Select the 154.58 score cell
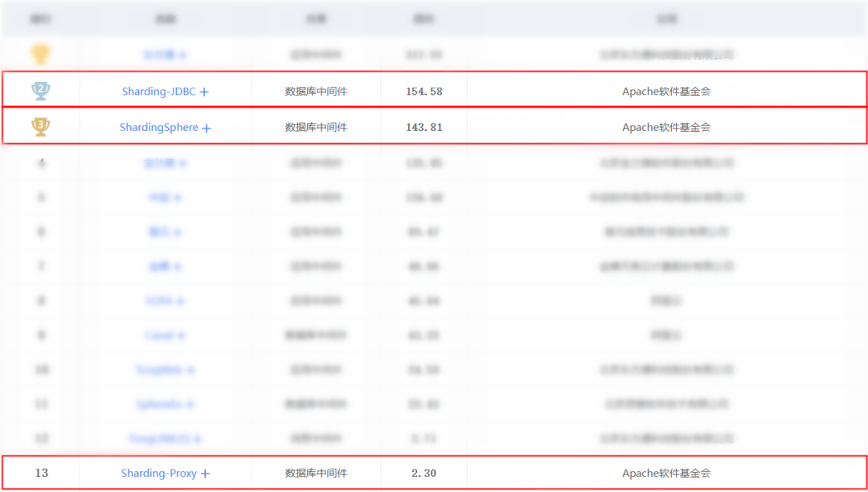The image size is (868, 492). click(x=424, y=92)
